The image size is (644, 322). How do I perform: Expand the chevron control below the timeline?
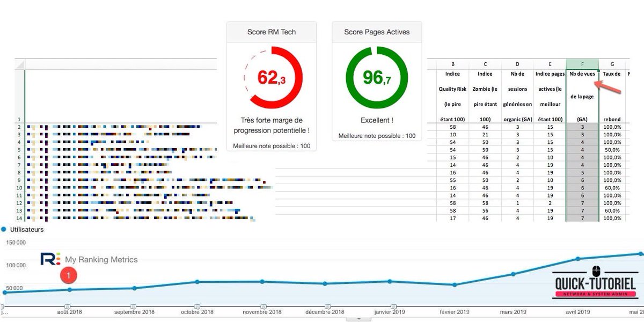point(358,319)
